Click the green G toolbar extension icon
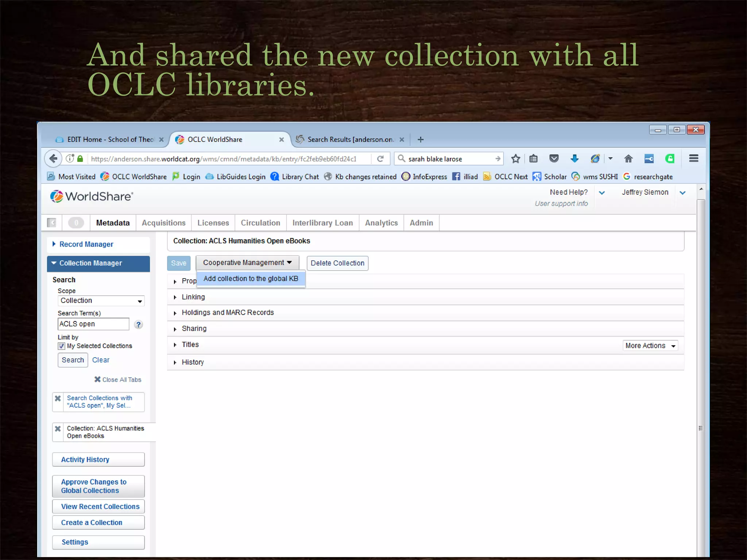The width and height of the screenshot is (747, 560). pos(670,159)
